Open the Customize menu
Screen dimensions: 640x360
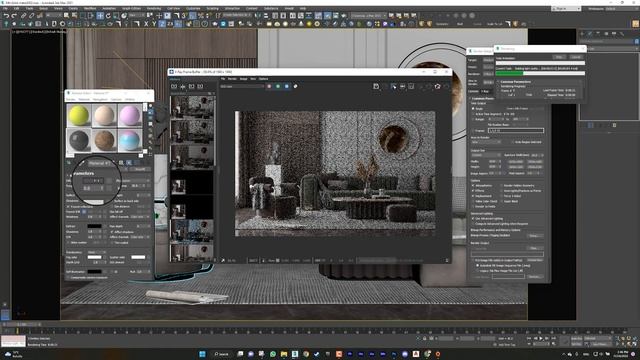click(x=193, y=8)
